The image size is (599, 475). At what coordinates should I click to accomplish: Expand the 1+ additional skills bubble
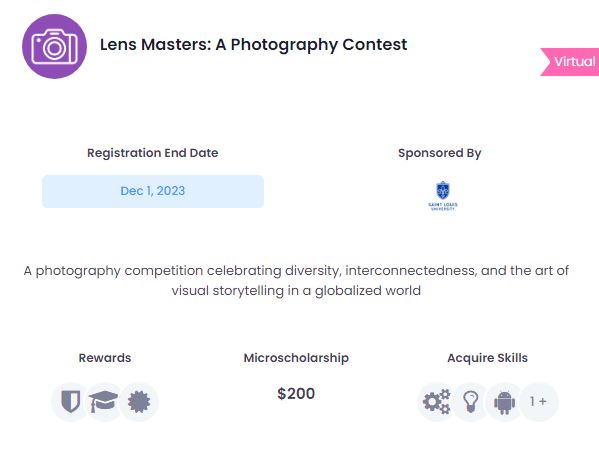(x=539, y=402)
